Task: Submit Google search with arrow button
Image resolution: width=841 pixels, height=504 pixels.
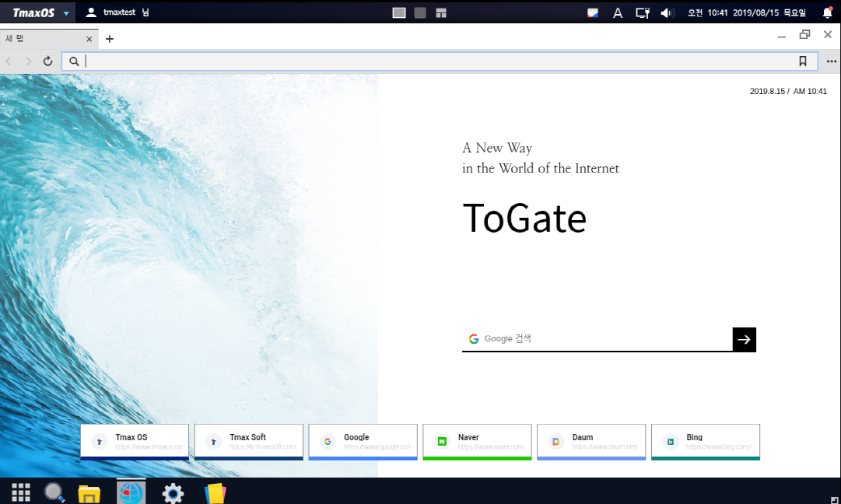Action: pyautogui.click(x=745, y=339)
